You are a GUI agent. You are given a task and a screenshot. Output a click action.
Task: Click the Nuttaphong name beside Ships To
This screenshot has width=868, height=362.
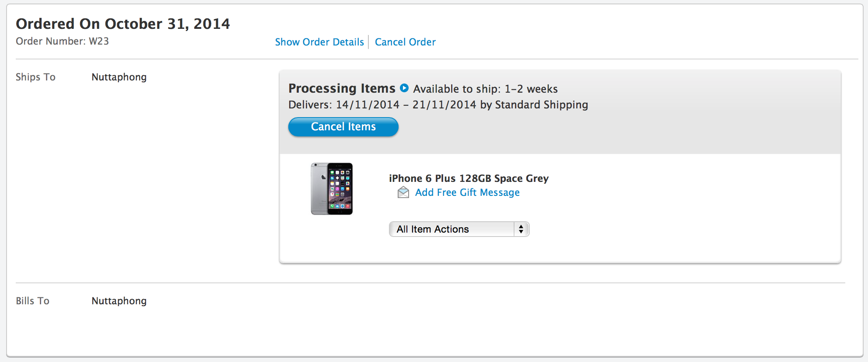(119, 77)
